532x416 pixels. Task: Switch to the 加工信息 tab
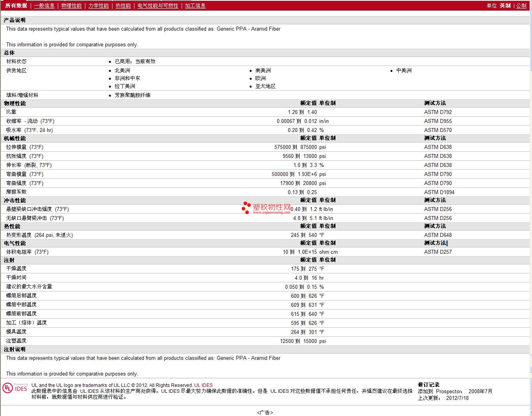click(x=195, y=5)
